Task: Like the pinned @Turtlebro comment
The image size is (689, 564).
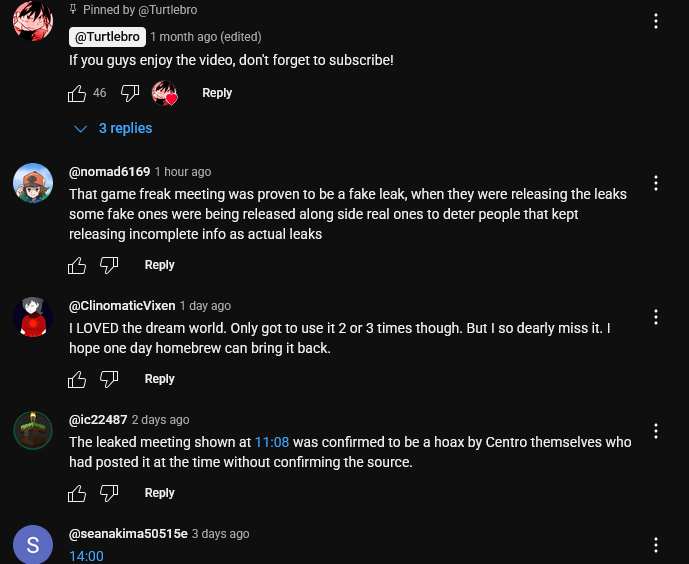Action: click(x=77, y=93)
